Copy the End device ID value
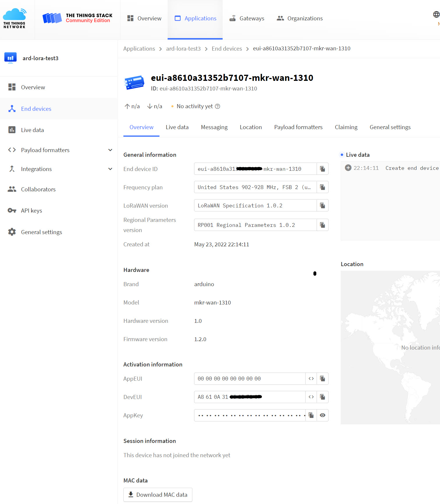The width and height of the screenshot is (440, 504). click(322, 169)
